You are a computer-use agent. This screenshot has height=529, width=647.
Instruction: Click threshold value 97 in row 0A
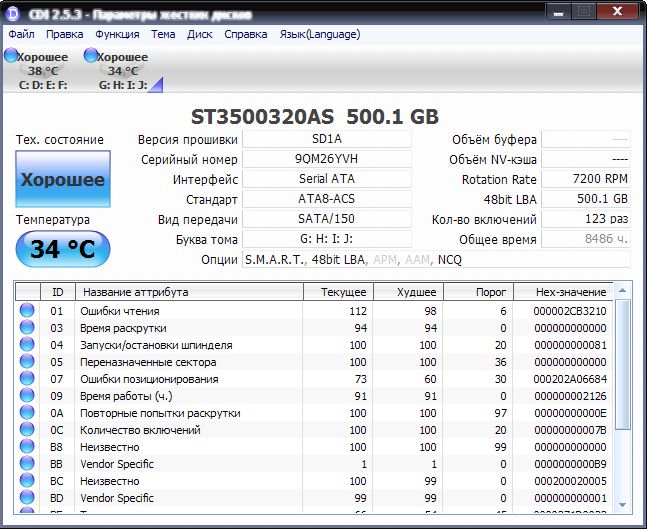[x=500, y=413]
